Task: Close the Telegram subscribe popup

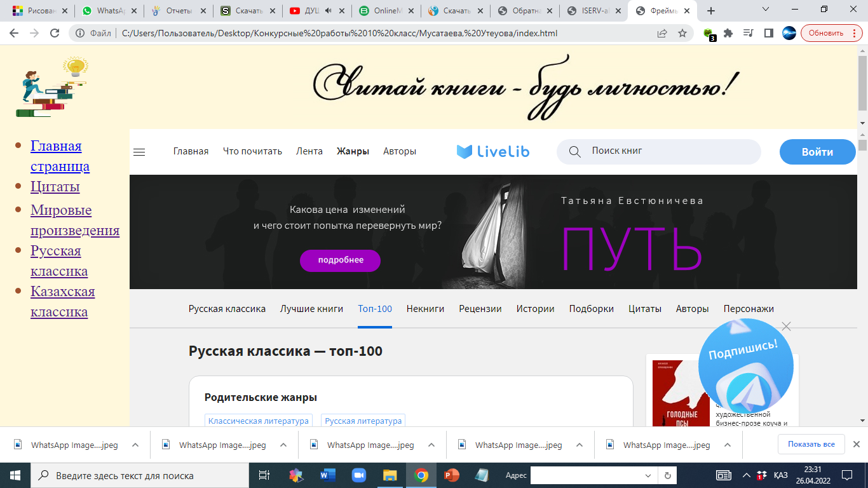Action: click(x=786, y=326)
